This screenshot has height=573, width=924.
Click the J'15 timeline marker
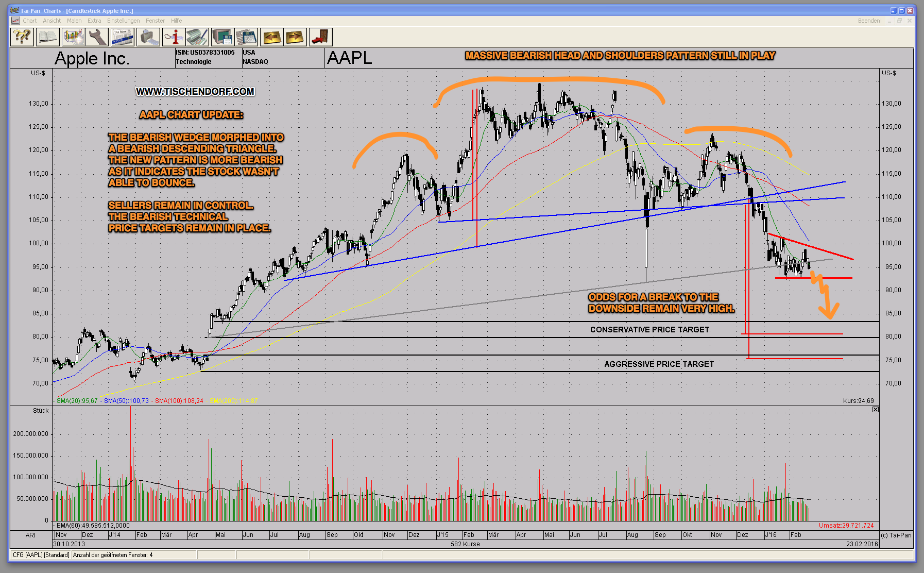point(443,535)
